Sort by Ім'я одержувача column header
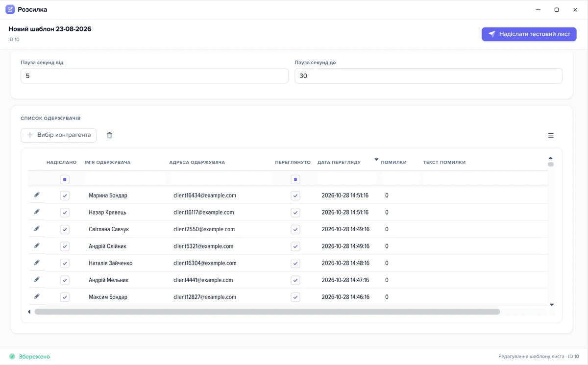 pyautogui.click(x=108, y=162)
